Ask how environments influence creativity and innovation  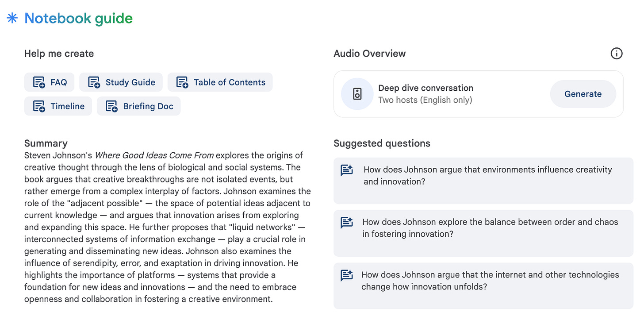(x=483, y=181)
